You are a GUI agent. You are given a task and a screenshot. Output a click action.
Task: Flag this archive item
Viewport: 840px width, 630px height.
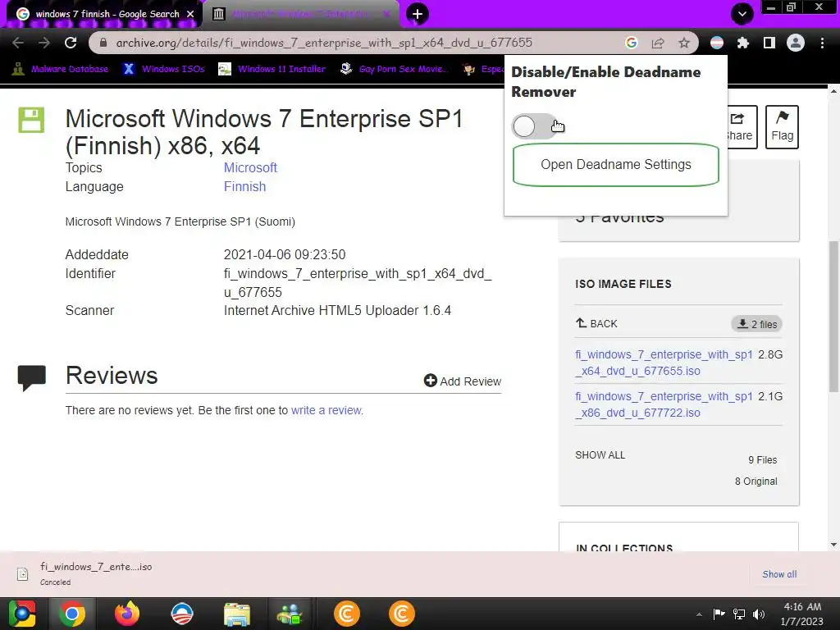coord(782,127)
